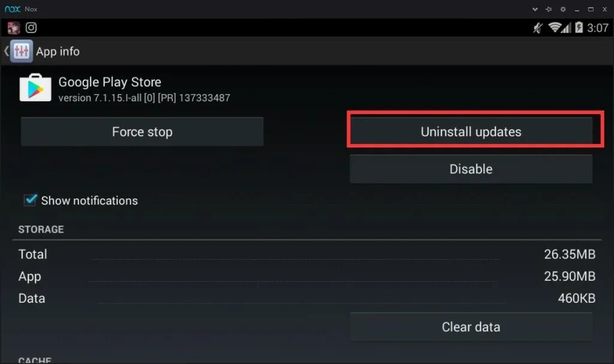Click the Force stop button
This screenshot has width=614, height=364.
click(142, 132)
